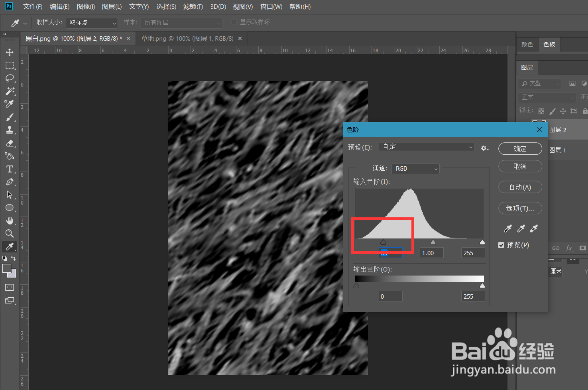Click the 确定 button in Levels dialog

point(520,149)
